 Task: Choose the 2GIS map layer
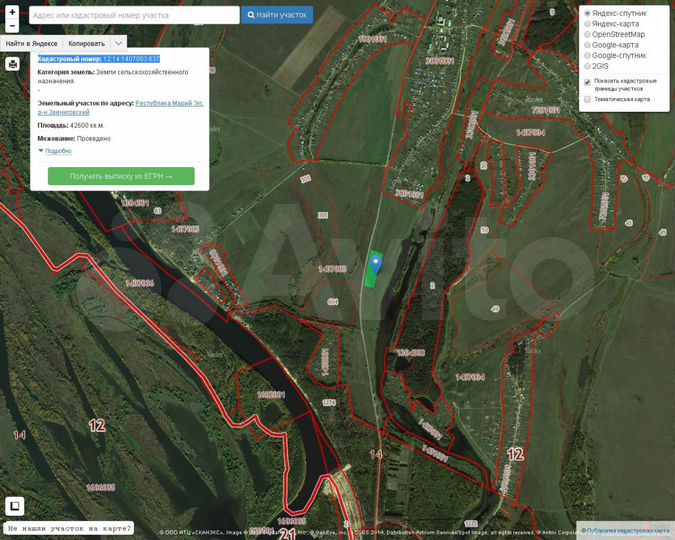[x=587, y=66]
